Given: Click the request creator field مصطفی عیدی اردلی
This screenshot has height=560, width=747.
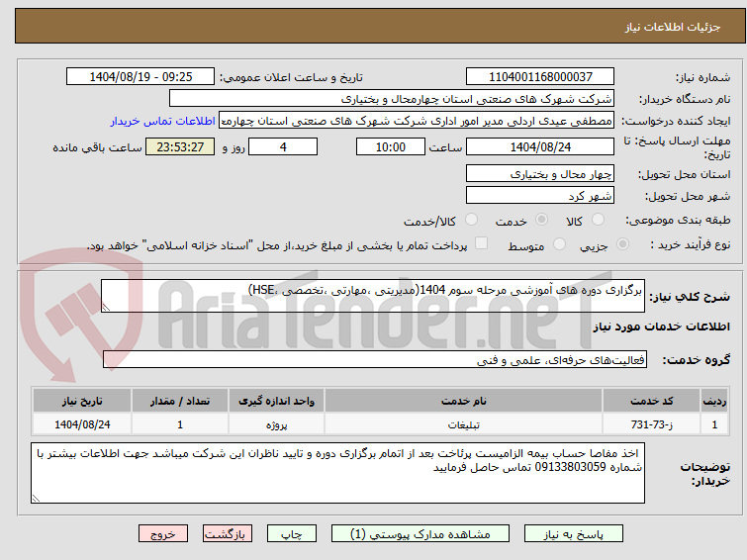Looking at the screenshot, I should click(x=417, y=121).
